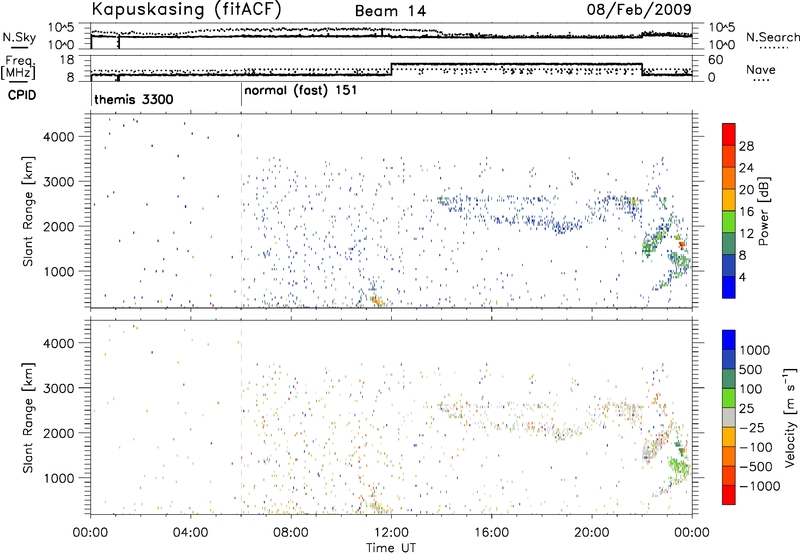This screenshot has height=554, width=800.
Task: Click the orange echo patch near the 12:00 power panel bottom
Action: [377, 301]
